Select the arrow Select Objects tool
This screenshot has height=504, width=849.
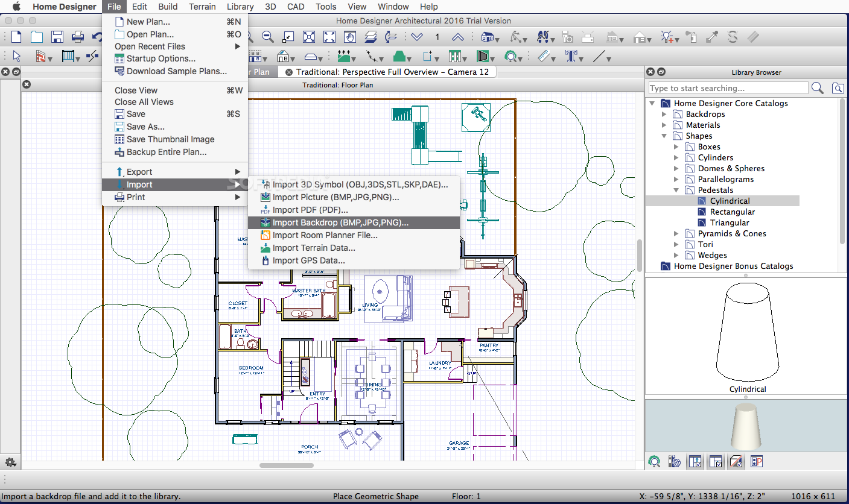17,57
